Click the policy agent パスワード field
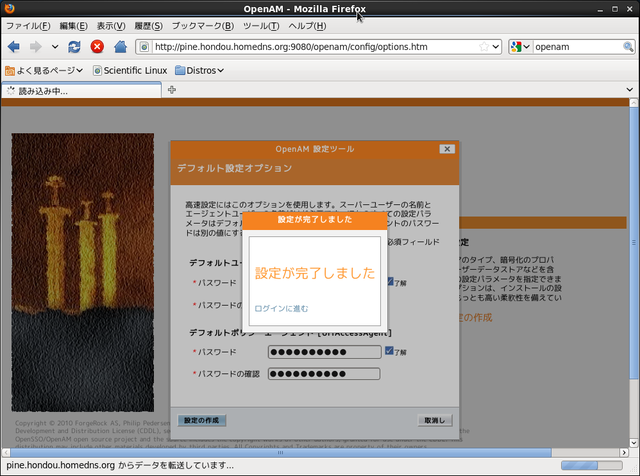The image size is (640, 476). tap(324, 352)
